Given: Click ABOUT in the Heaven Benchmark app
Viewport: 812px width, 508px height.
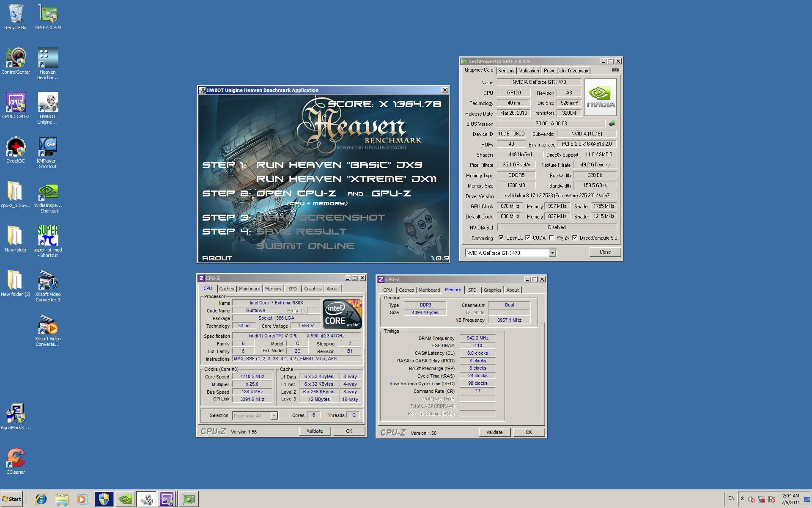Looking at the screenshot, I should (217, 258).
